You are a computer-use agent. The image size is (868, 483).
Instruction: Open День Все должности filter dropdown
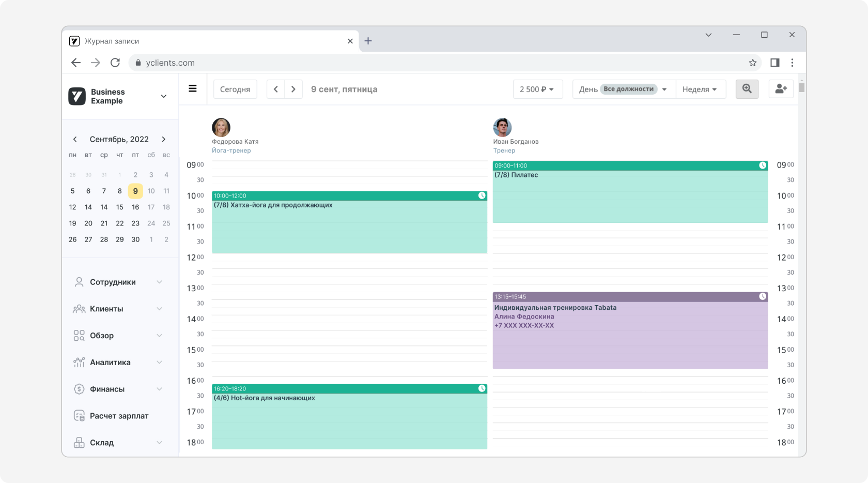tap(623, 89)
